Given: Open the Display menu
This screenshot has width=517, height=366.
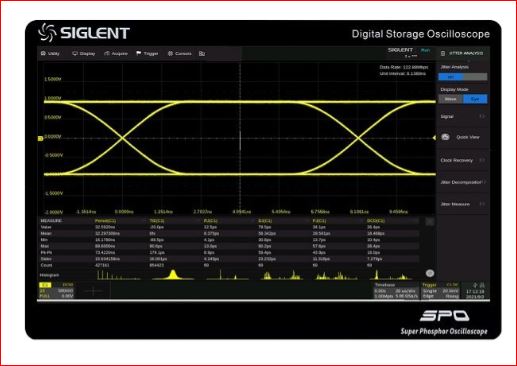Looking at the screenshot, I should [84, 53].
